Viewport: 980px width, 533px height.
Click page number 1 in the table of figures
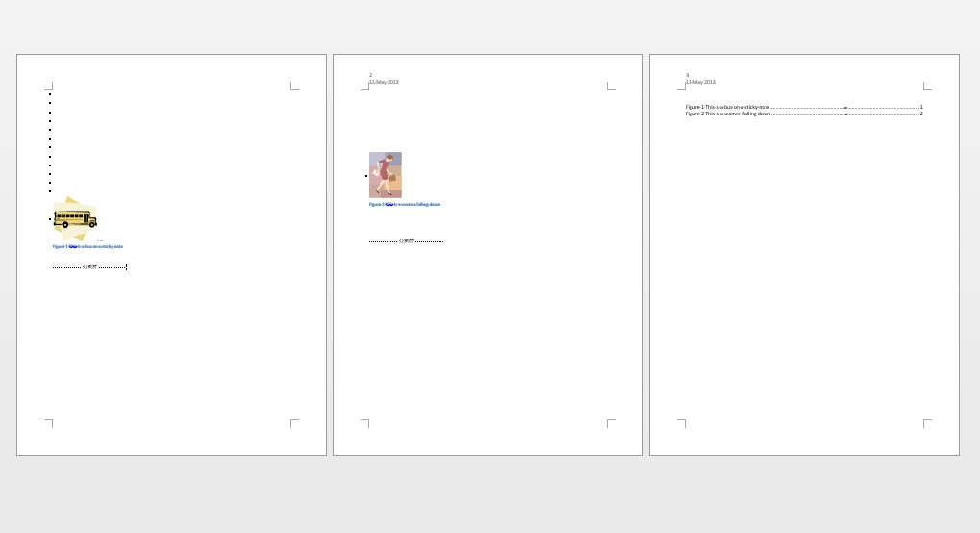pos(921,107)
